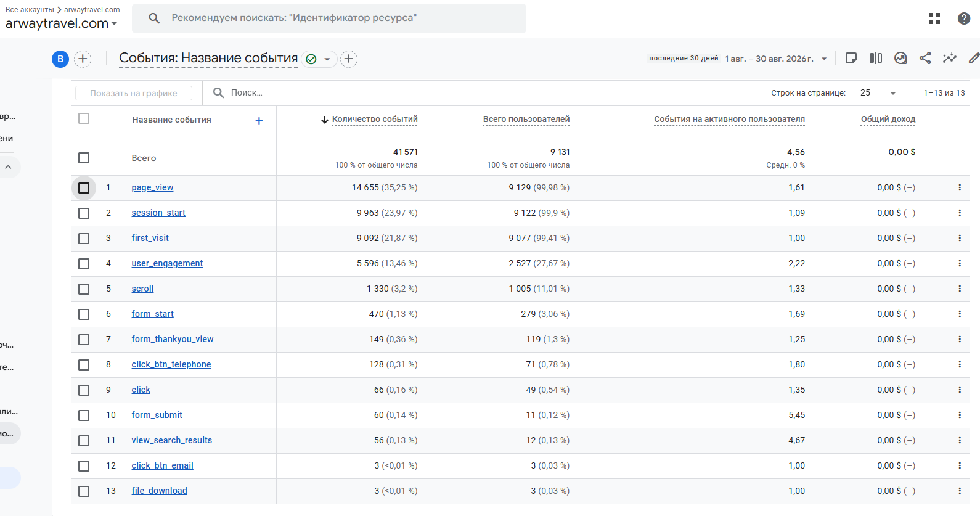Image resolution: width=980 pixels, height=516 pixels.
Task: Open the three-dot menu for click_btn_telephone row
Action: [x=960, y=364]
